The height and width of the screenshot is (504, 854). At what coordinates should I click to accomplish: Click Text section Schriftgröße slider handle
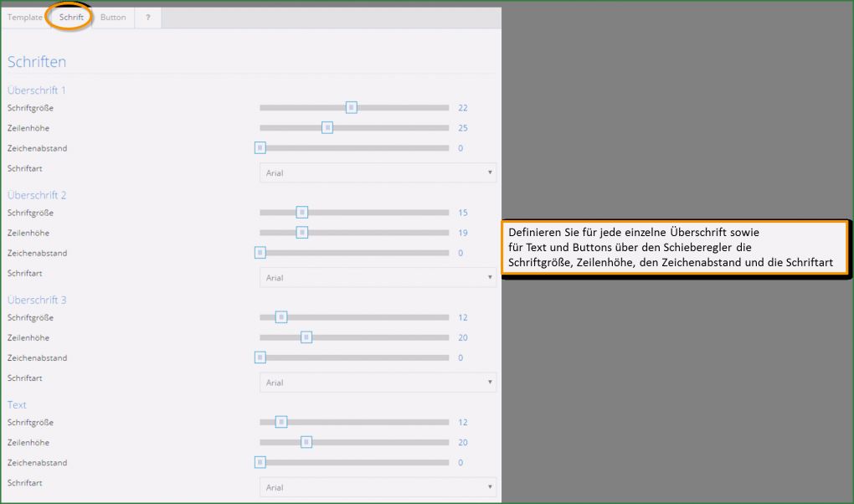point(281,422)
